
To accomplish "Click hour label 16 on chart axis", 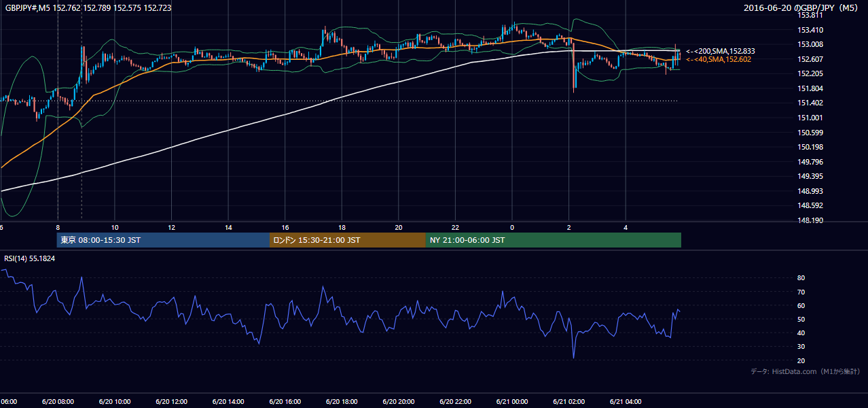I will coord(285,228).
